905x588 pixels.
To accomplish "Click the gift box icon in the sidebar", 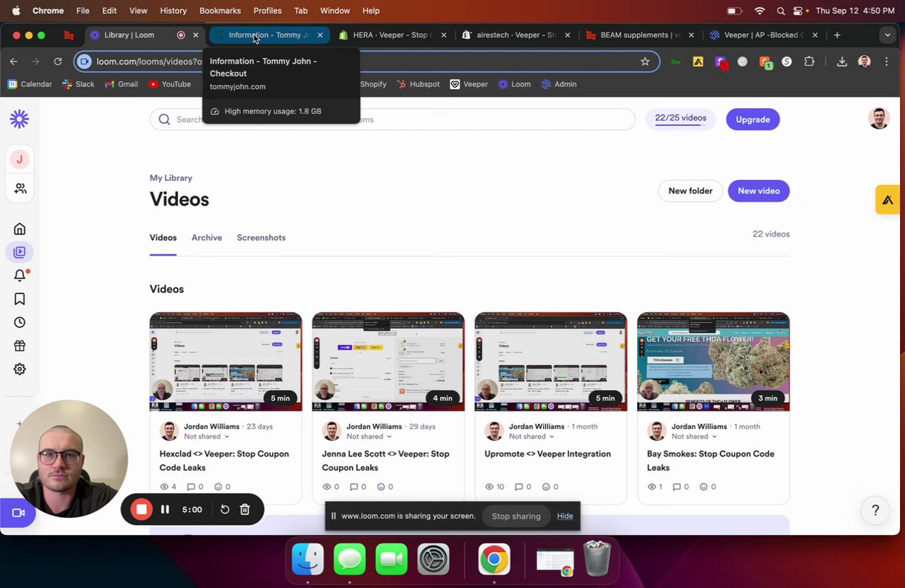I will pos(20,346).
